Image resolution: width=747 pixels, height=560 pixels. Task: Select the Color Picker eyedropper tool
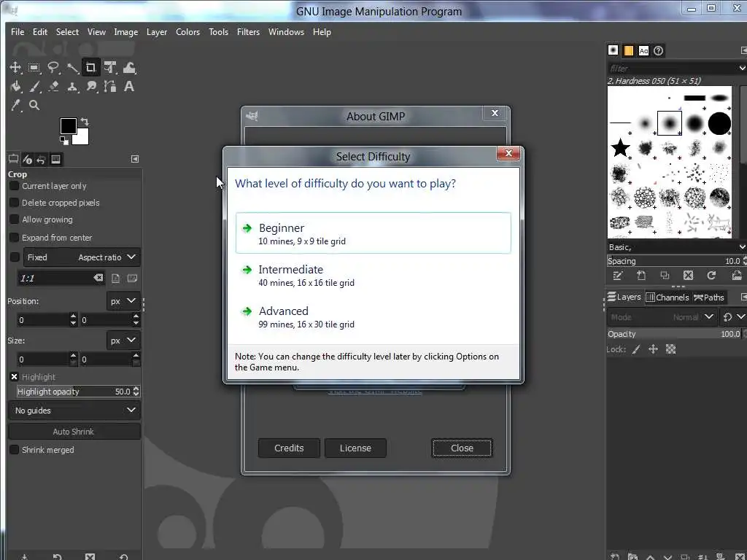[15, 106]
